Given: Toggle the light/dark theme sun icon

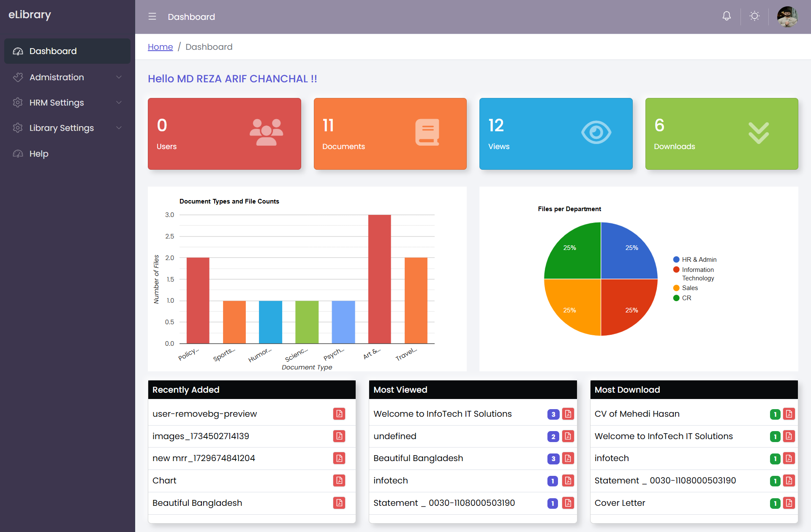Looking at the screenshot, I should [x=754, y=16].
